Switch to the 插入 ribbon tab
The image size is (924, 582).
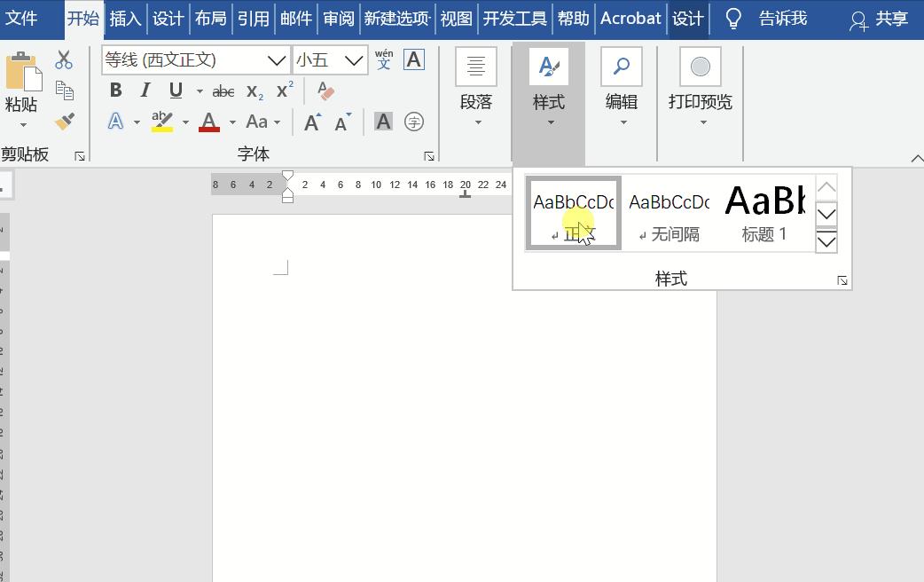pos(124,18)
